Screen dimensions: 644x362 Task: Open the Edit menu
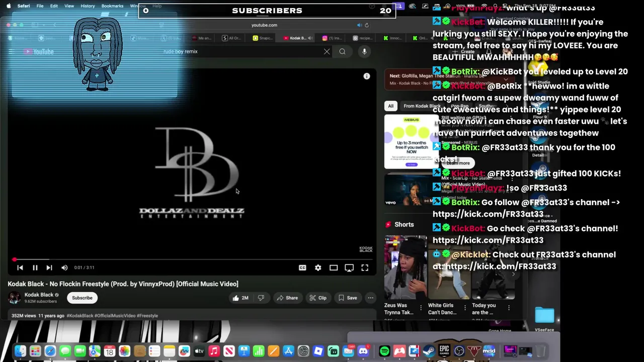(x=54, y=6)
